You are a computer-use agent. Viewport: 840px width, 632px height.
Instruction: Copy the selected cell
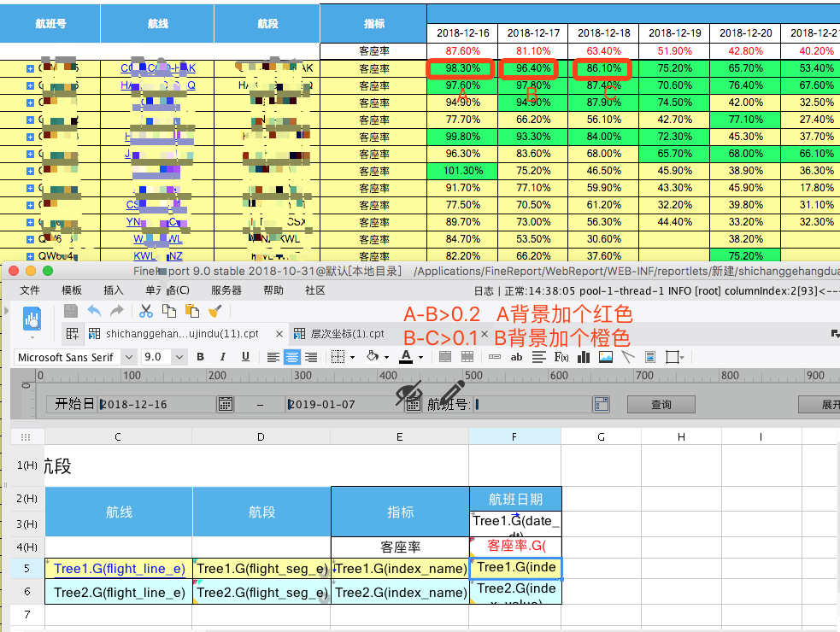pos(168,311)
